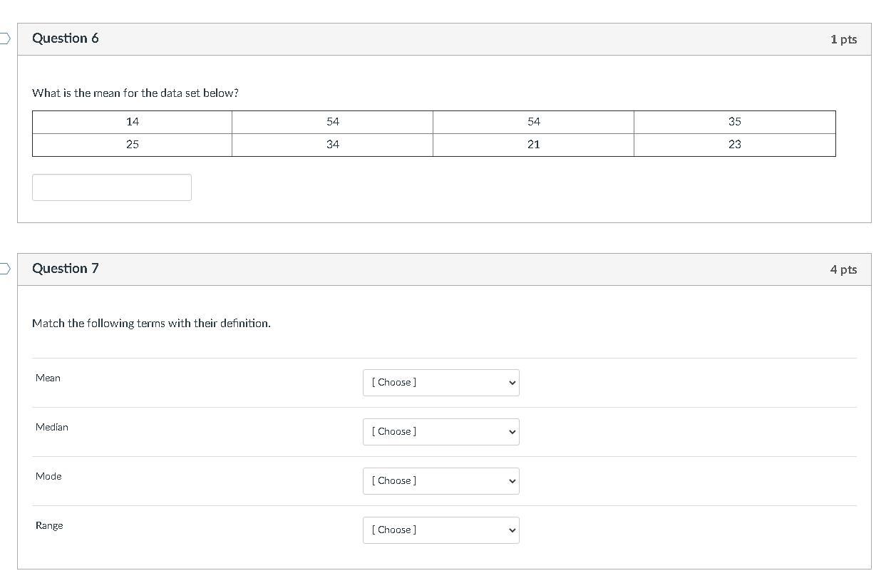Expand the Range definition dropdown
This screenshot has width=891, height=588.
coord(441,530)
